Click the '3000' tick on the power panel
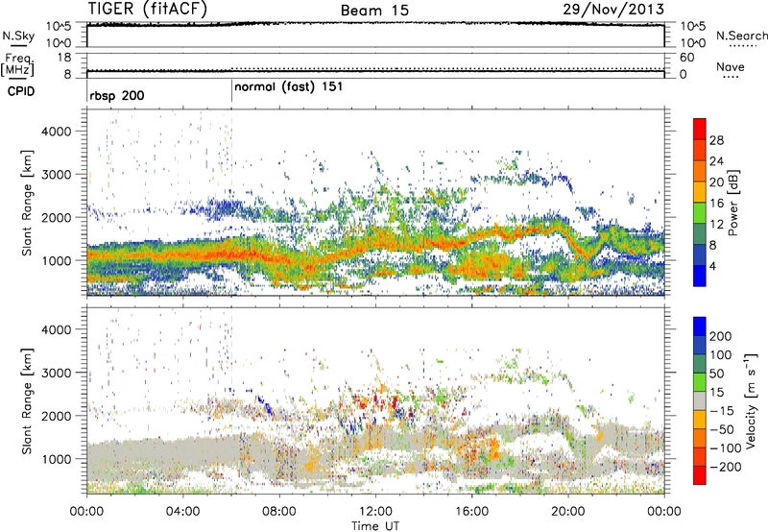 tap(56, 175)
